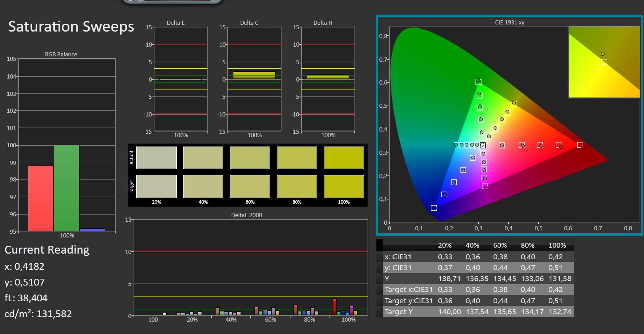Click the Target Y row label
Viewport: 644px width, 334px height.
pyautogui.click(x=399, y=311)
